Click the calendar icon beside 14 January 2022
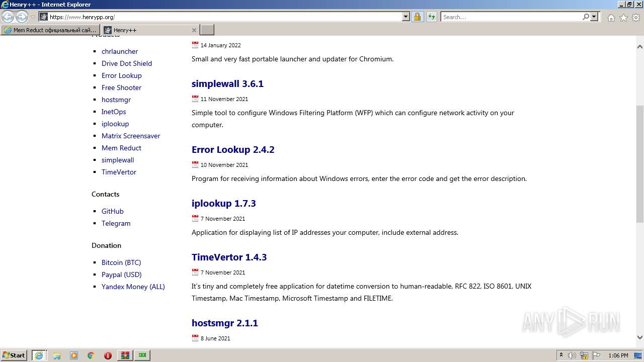Viewport: 644px width, 362px height. 195,45
